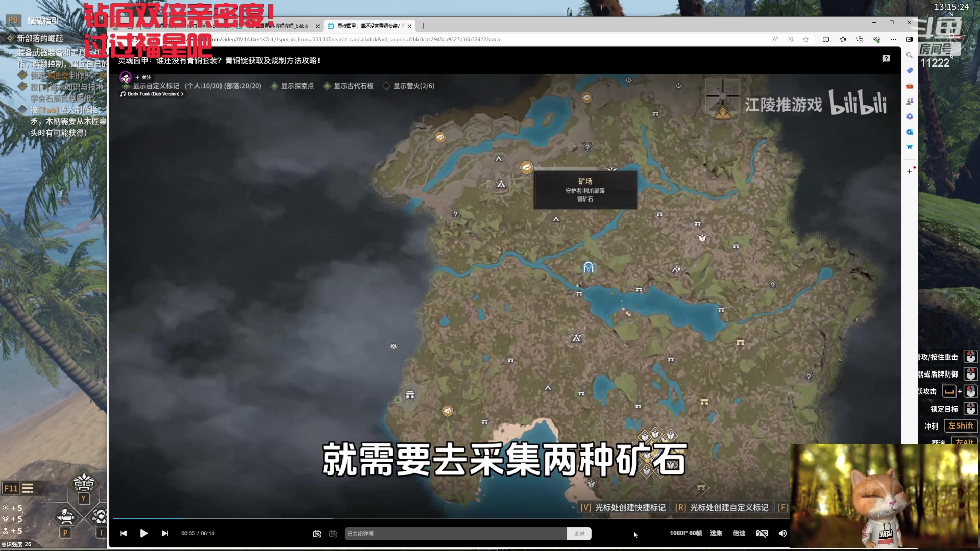The image size is (980, 551).
Task: Click the sidebar customize plus button
Action: pyautogui.click(x=909, y=171)
